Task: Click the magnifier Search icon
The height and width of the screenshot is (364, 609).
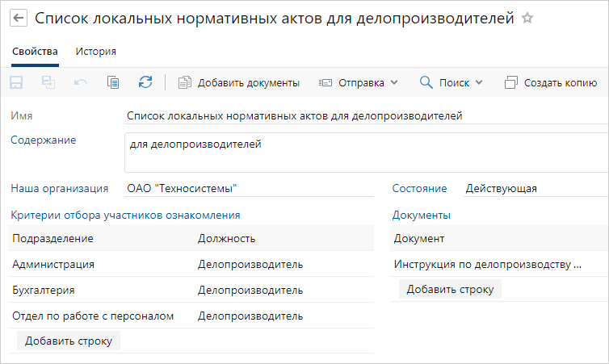Action: [426, 82]
